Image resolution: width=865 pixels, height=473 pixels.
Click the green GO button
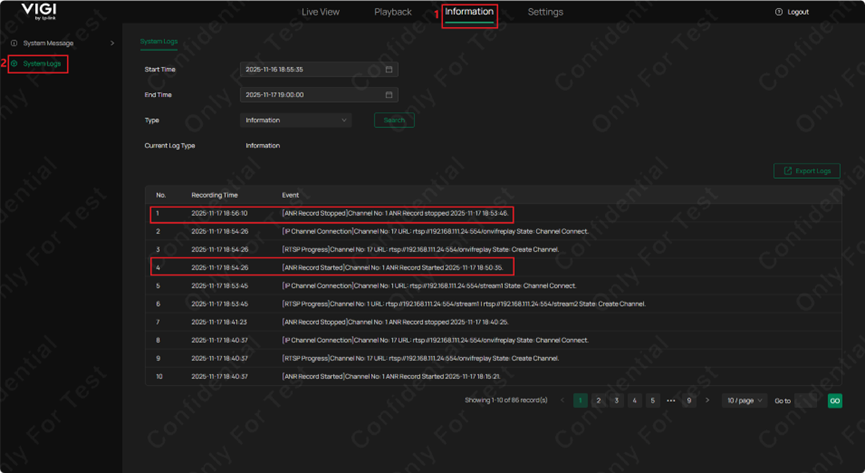pyautogui.click(x=835, y=401)
